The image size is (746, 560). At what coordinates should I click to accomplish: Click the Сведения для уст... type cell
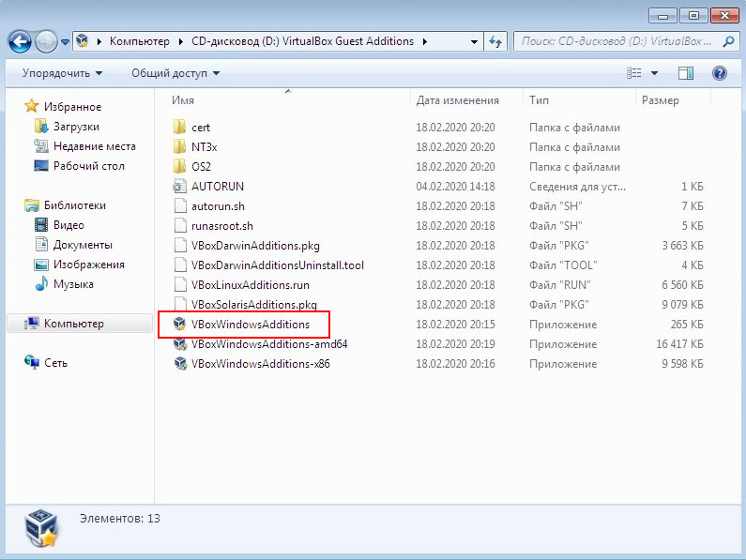click(x=578, y=187)
